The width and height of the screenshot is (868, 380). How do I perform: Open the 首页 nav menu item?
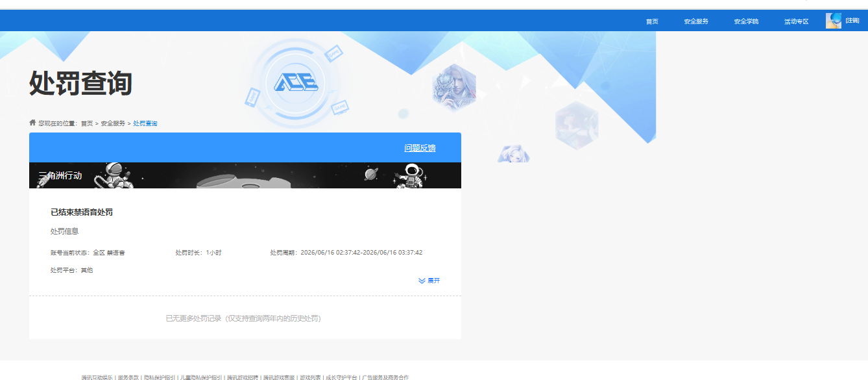(x=652, y=21)
